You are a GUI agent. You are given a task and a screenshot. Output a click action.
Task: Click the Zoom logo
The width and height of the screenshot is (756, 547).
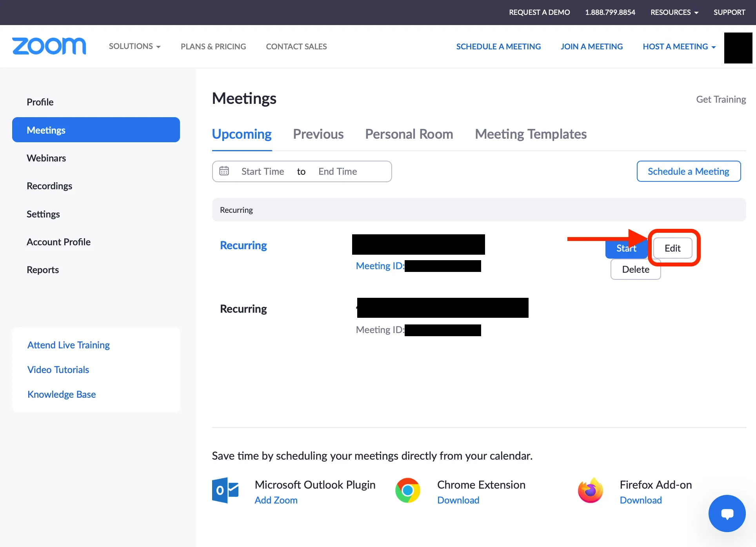click(49, 46)
